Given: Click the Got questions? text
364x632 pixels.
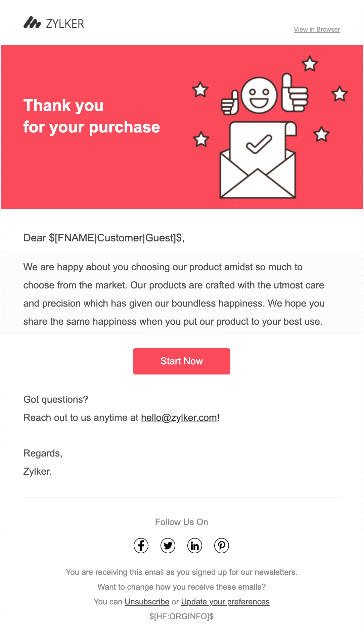Looking at the screenshot, I should 56,400.
